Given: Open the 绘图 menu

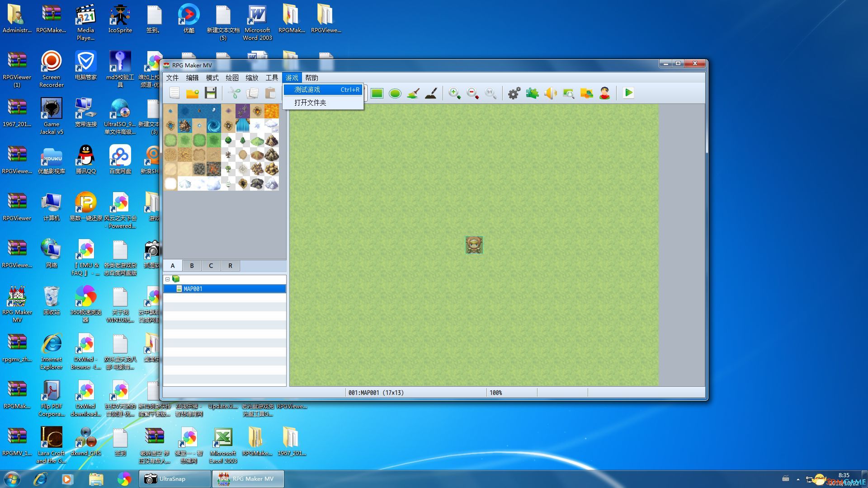Looking at the screenshot, I should 232,78.
